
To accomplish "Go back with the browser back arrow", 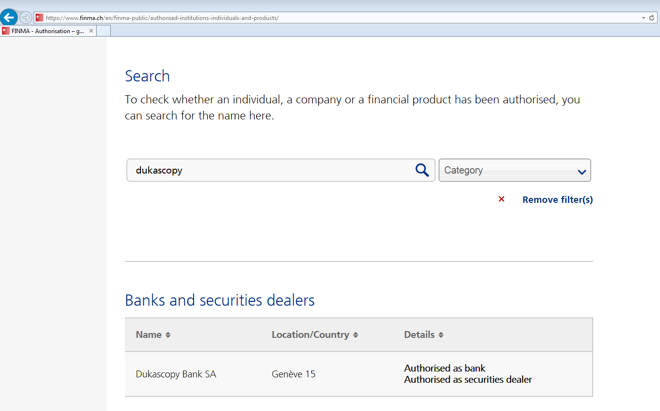I will pyautogui.click(x=9, y=18).
